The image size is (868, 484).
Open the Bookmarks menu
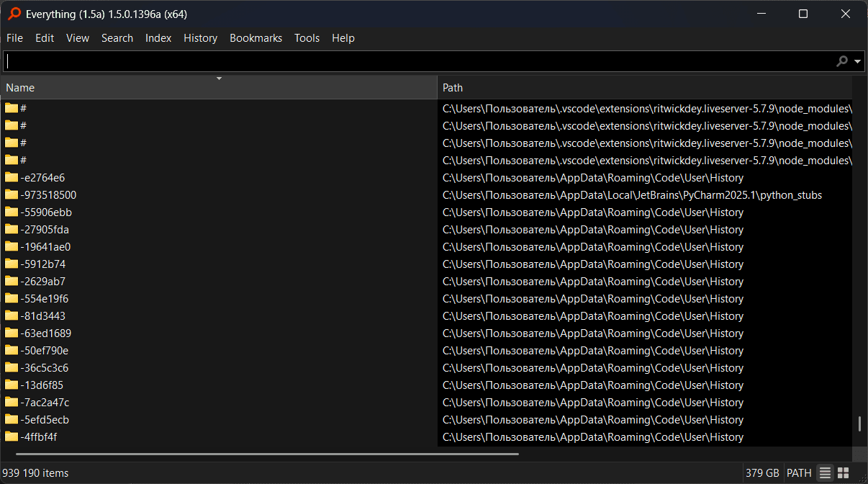[256, 38]
